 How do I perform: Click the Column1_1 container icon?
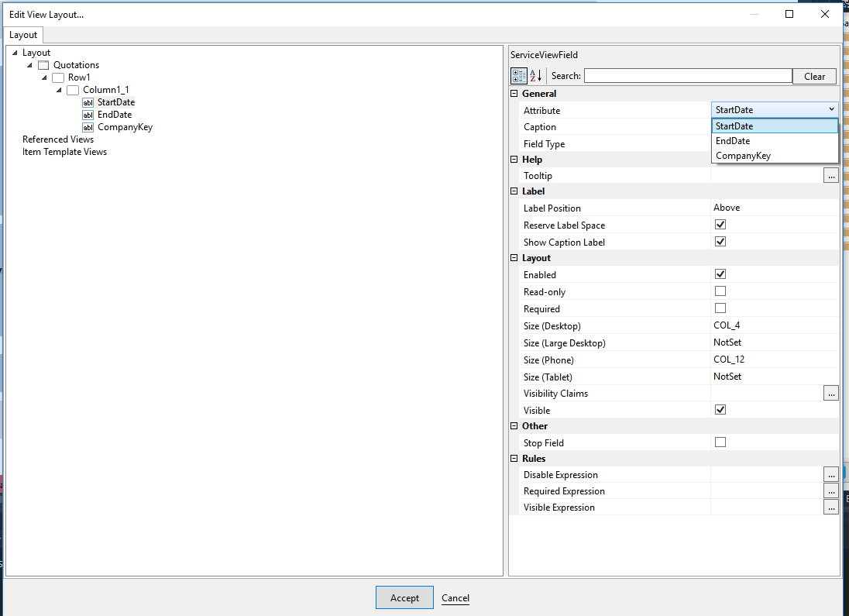pos(73,90)
